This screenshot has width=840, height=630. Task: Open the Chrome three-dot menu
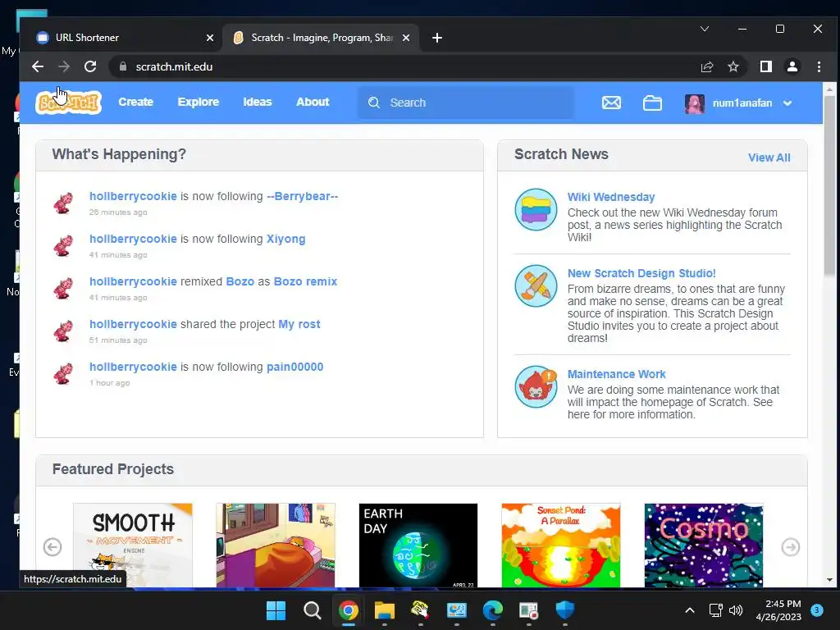819,66
